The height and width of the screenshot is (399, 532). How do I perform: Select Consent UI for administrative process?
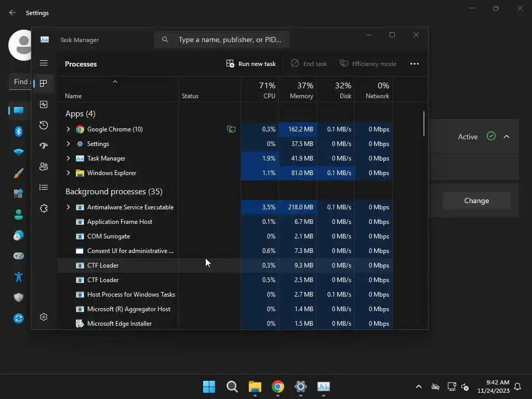[x=225, y=251]
